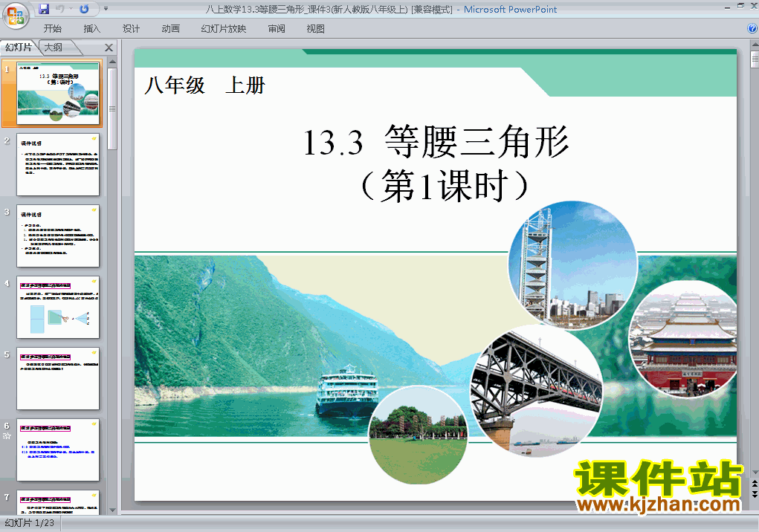Select slide 4 thumbnail
Image resolution: width=759 pixels, height=532 pixels.
tap(58, 308)
